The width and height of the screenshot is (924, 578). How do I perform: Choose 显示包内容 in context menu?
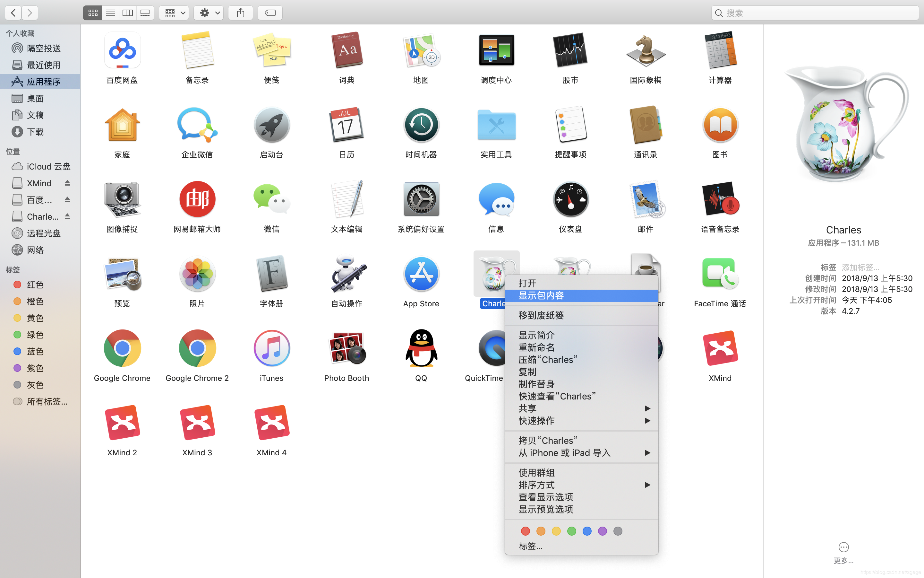581,295
